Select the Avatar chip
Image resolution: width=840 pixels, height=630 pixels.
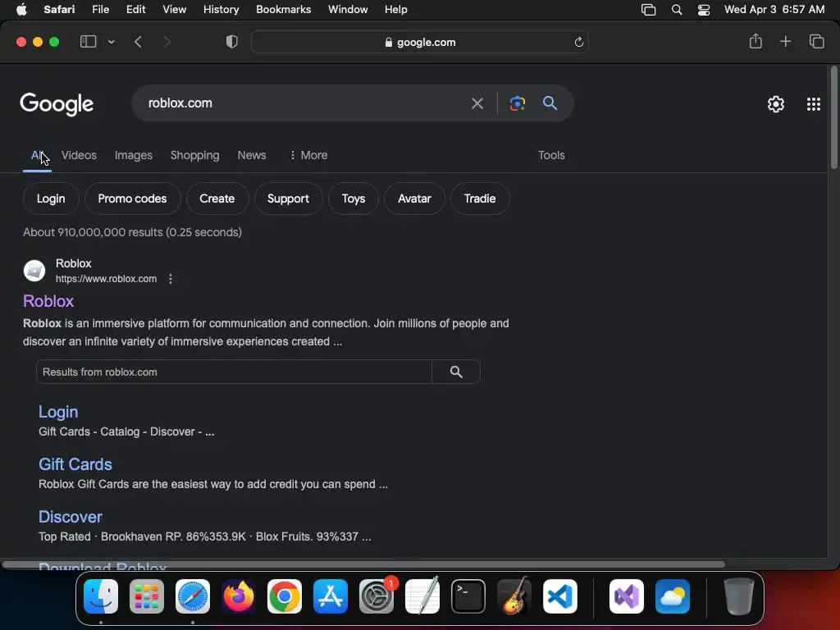click(414, 199)
